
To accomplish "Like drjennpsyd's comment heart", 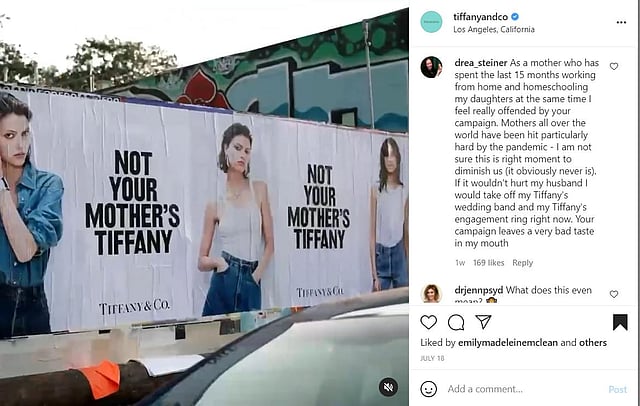I will [614, 294].
